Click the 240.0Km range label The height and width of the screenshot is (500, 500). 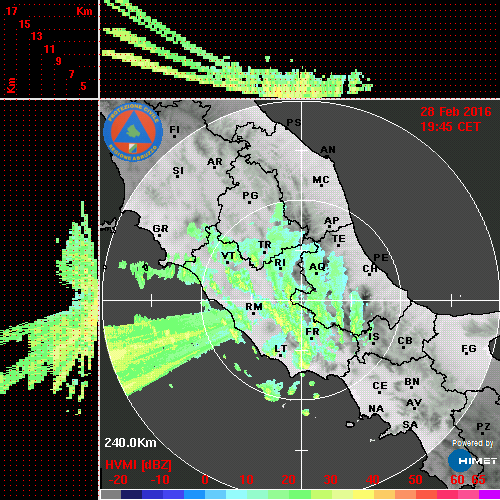click(x=130, y=443)
